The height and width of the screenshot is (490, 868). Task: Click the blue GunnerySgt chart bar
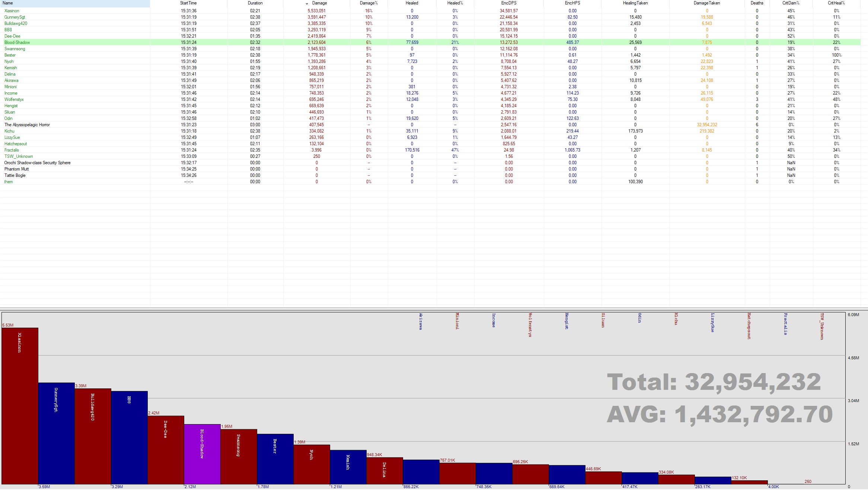(56, 434)
